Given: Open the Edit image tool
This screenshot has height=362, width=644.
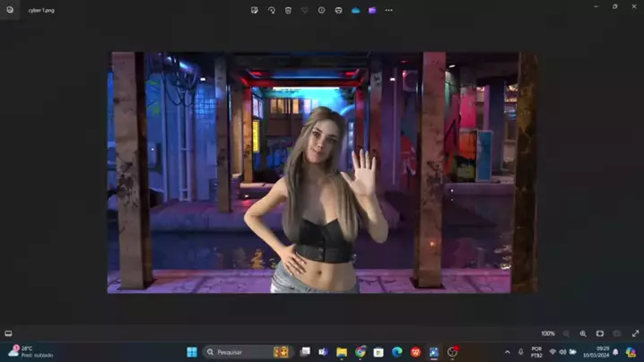Looking at the screenshot, I should [254, 10].
